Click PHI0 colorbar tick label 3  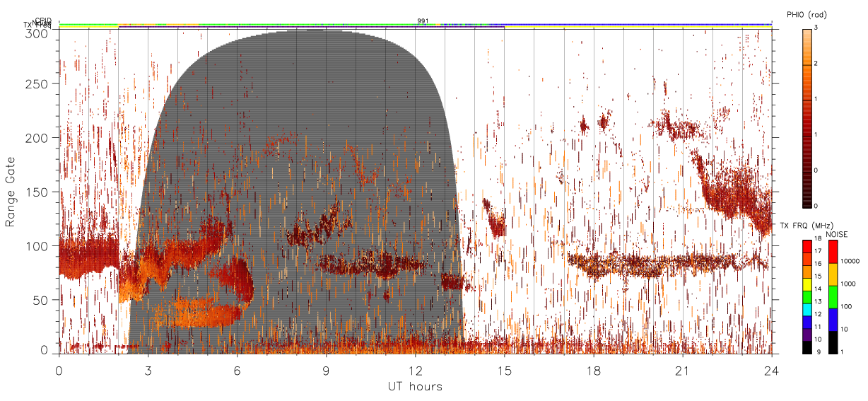point(815,28)
